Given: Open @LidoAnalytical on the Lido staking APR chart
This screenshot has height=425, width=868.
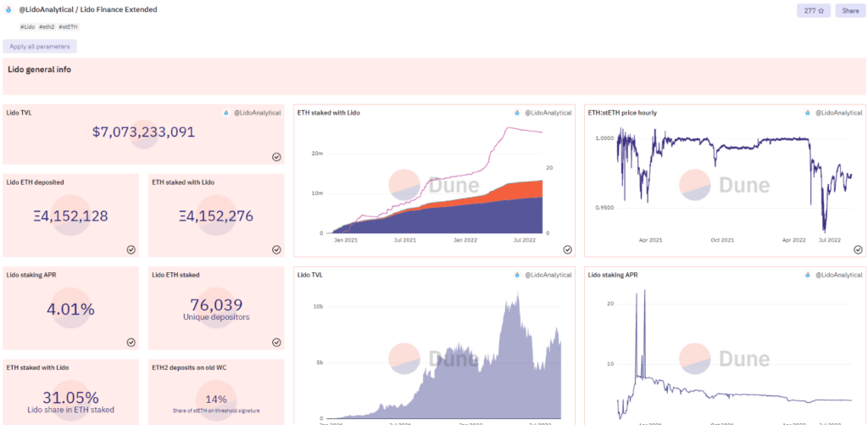Looking at the screenshot, I should tap(838, 274).
